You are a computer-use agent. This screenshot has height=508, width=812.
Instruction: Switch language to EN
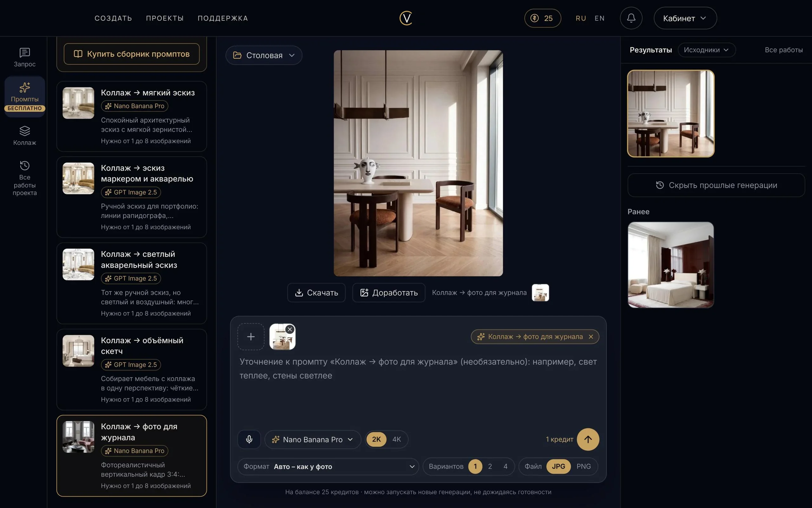coord(599,18)
